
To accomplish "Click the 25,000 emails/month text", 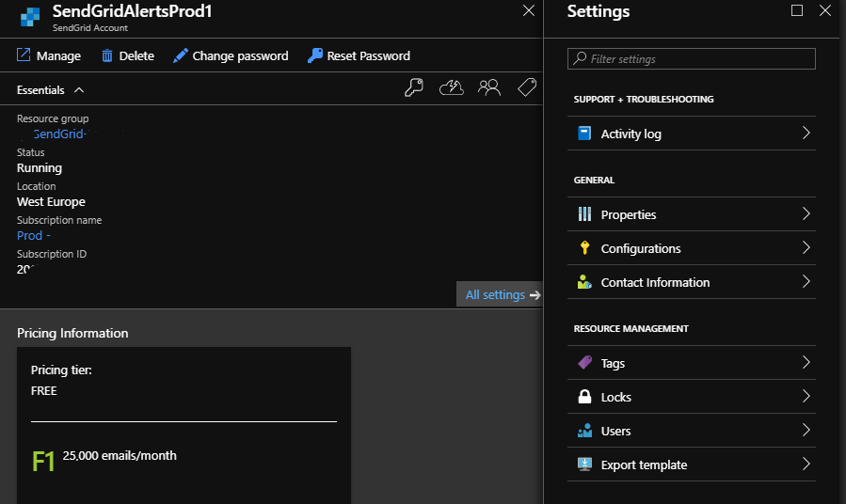I will point(120,455).
